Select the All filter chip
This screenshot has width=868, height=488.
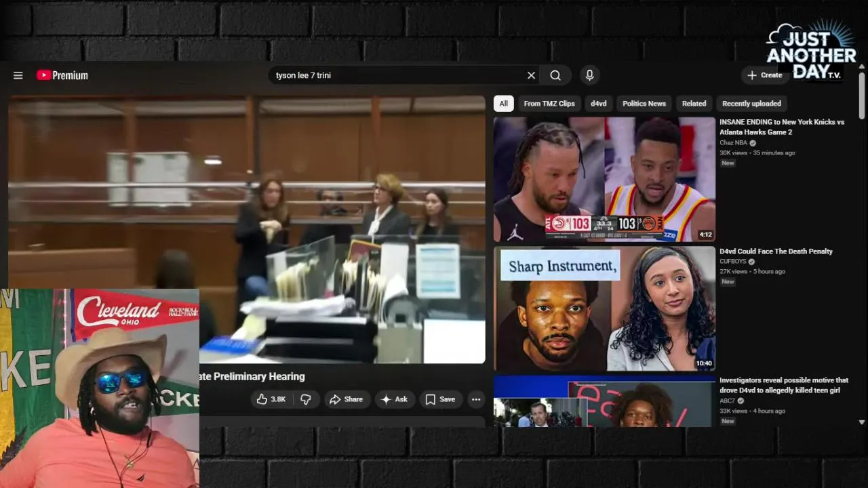503,104
